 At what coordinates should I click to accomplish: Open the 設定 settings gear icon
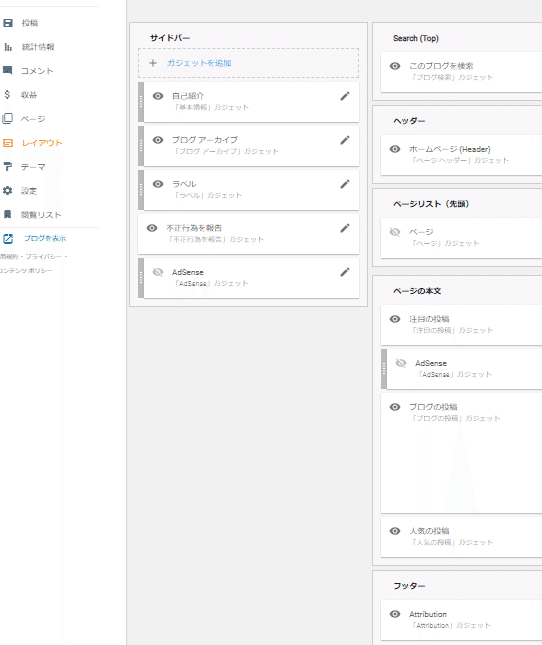pos(8,190)
